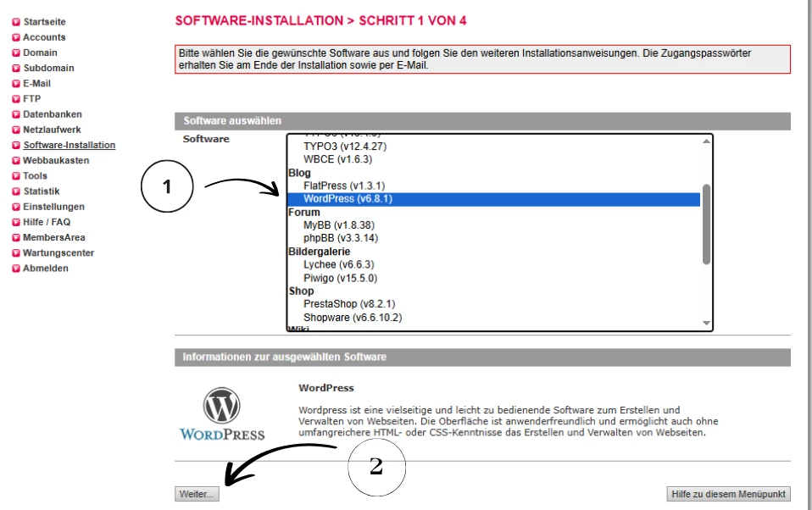This screenshot has width=812, height=510.
Task: Open the Domain menu entry
Action: 41,53
